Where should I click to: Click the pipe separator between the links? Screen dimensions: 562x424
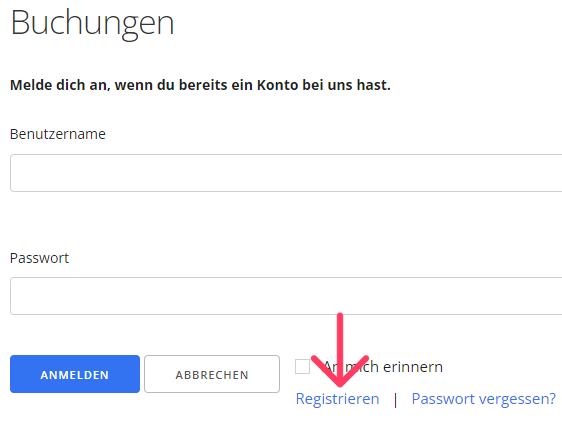pyautogui.click(x=395, y=400)
